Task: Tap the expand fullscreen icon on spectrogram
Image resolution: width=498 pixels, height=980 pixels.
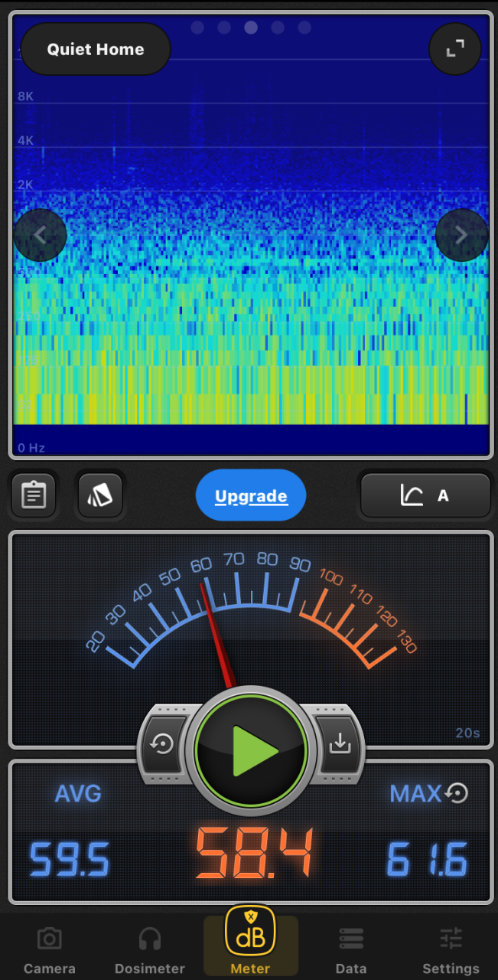Action: click(455, 49)
